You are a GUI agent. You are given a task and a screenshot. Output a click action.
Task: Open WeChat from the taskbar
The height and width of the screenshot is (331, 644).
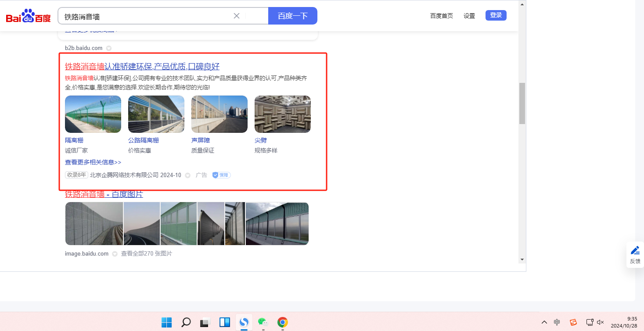263,323
